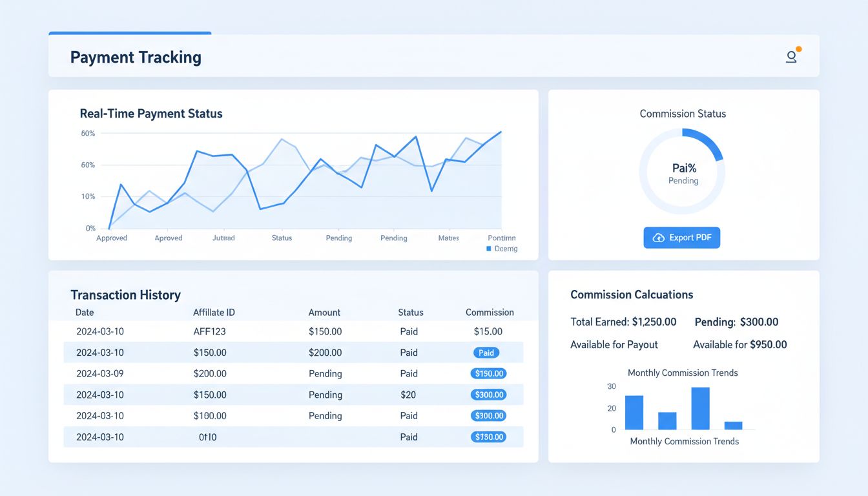Toggle the Paid badge on the second row
The width and height of the screenshot is (868, 496).
(x=486, y=353)
